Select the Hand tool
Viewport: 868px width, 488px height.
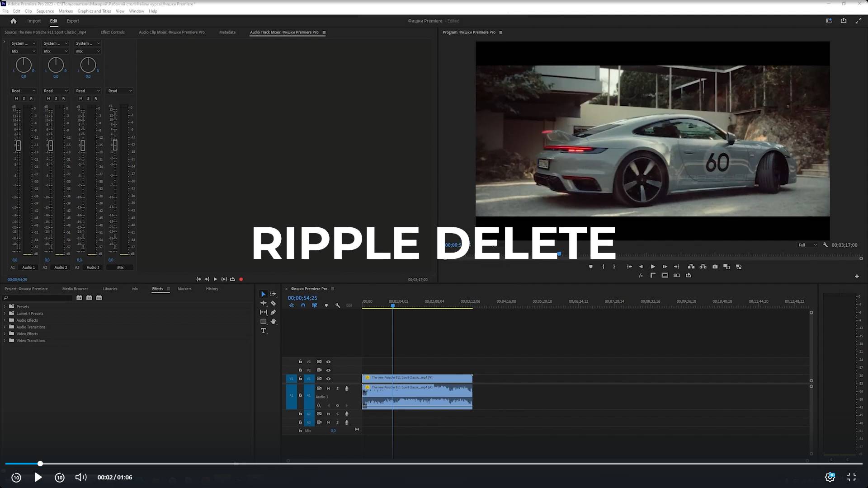pos(273,322)
